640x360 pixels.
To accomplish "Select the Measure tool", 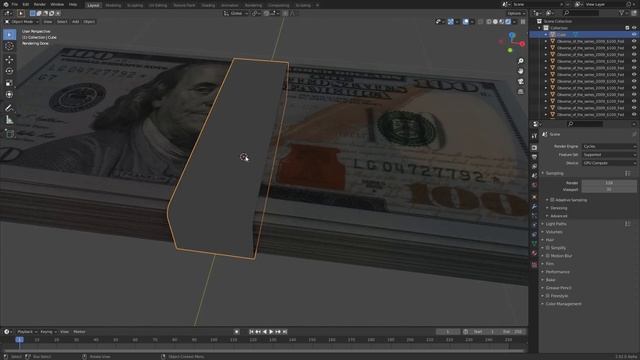I will coord(9,120).
